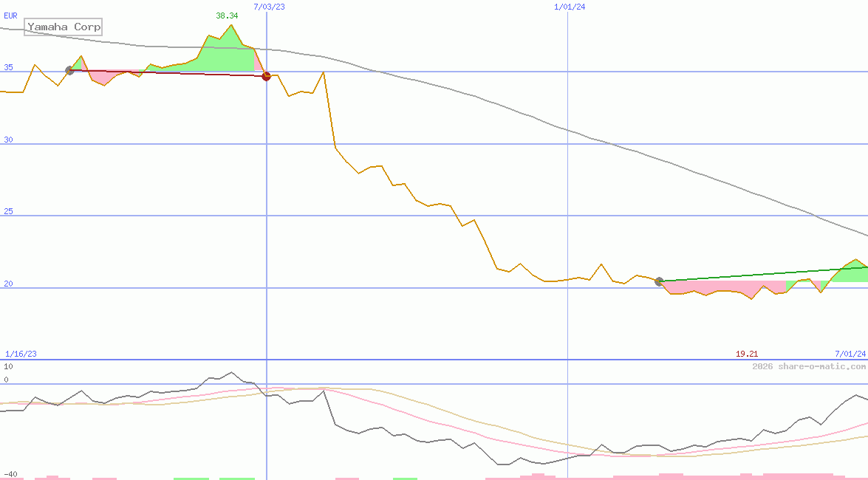Click the 1/16/23 start date label
The image size is (868, 480).
coord(21,354)
